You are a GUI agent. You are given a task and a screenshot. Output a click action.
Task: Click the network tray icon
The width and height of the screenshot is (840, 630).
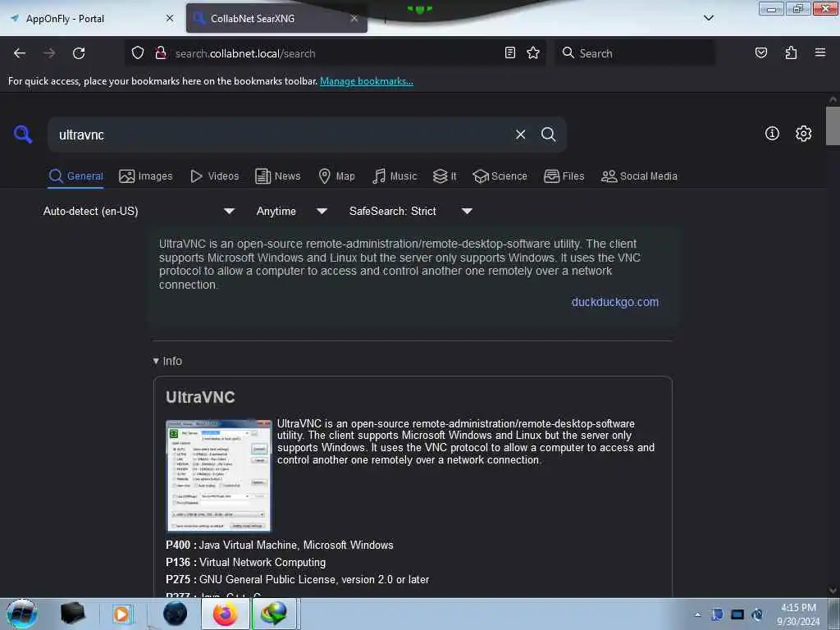[x=737, y=614]
